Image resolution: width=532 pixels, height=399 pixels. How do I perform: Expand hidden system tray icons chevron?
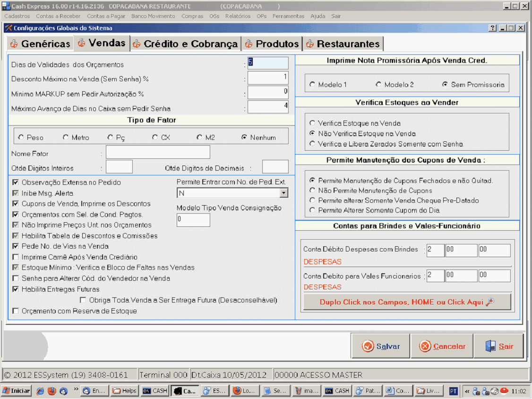click(467, 391)
